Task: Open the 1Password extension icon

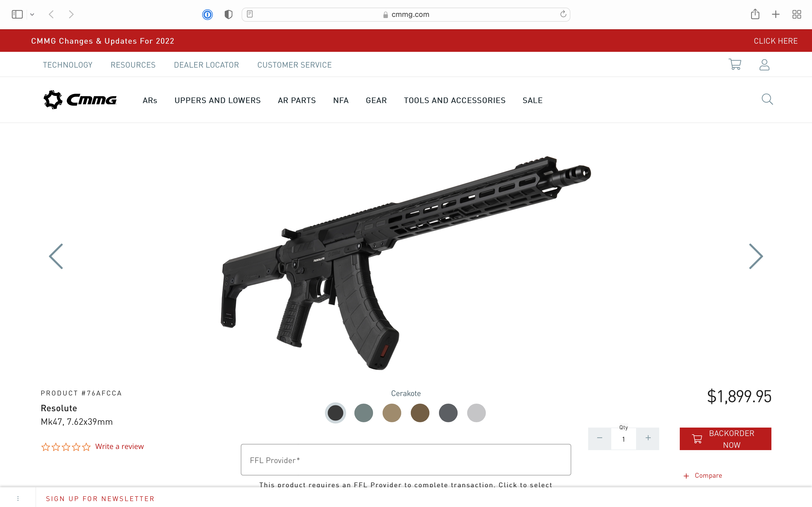Action: click(207, 14)
